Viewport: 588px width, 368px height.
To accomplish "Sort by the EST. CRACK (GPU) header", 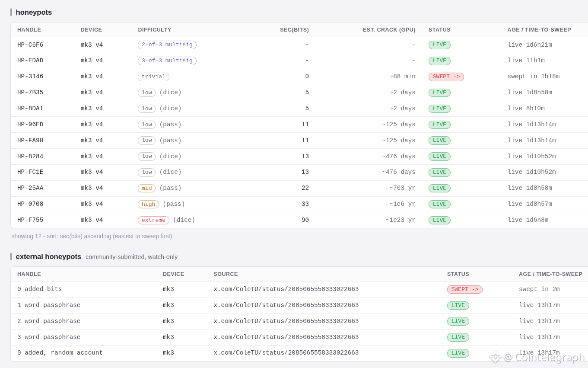I will (389, 30).
